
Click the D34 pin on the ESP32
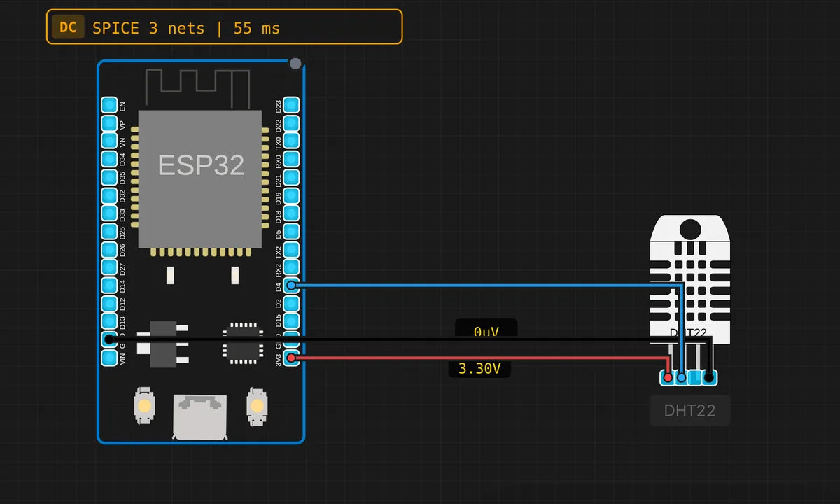(109, 160)
